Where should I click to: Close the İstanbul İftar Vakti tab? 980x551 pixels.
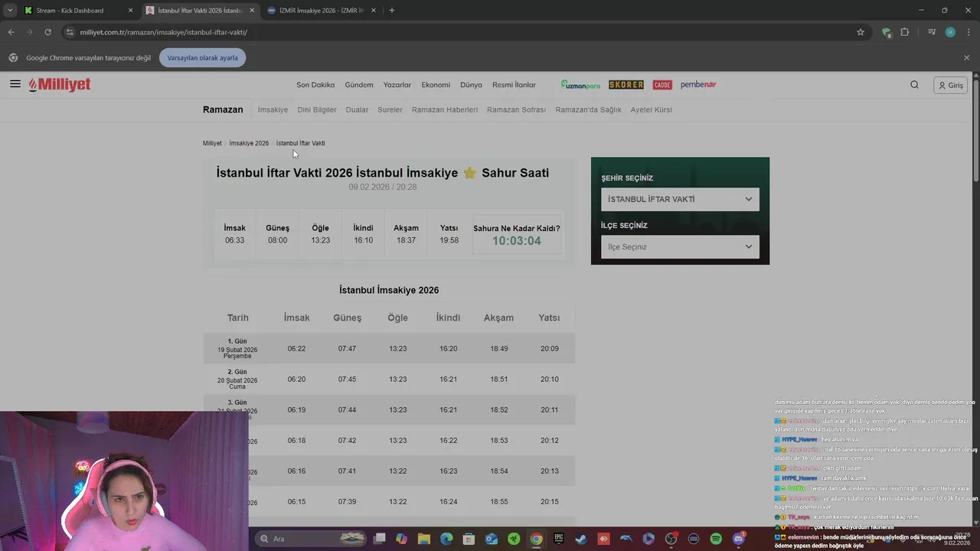click(x=252, y=10)
